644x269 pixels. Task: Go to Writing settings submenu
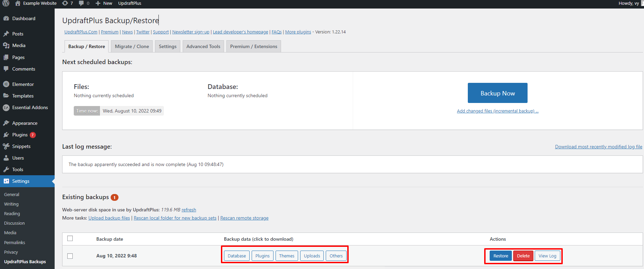[x=11, y=204]
